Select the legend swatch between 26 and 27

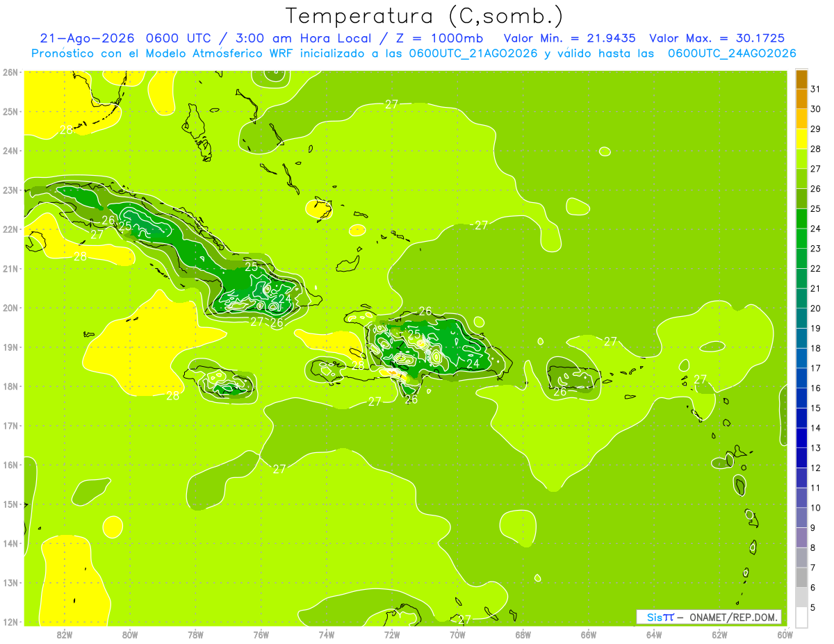(x=801, y=179)
